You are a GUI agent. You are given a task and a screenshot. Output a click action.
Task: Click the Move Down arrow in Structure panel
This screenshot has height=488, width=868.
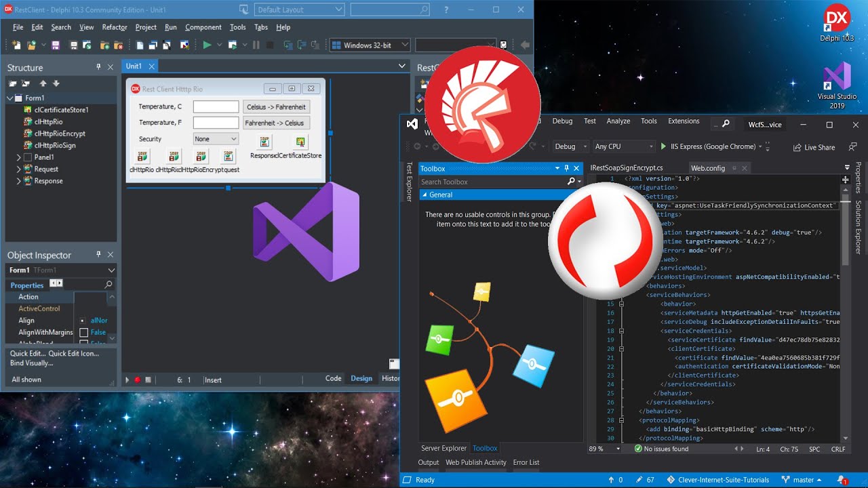click(x=56, y=83)
